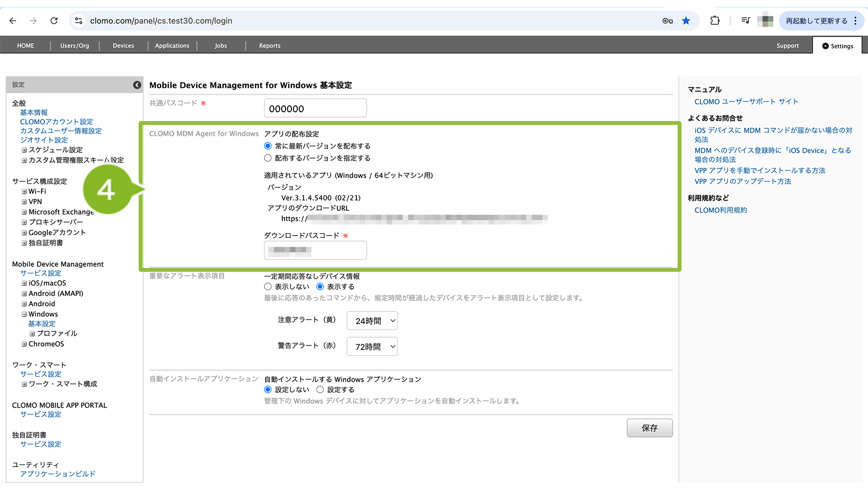
Task: Click the 共通パスコード input field
Action: [315, 108]
